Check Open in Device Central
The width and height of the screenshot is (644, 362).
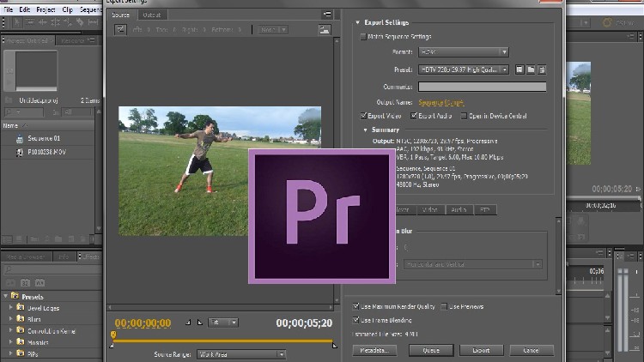point(464,116)
